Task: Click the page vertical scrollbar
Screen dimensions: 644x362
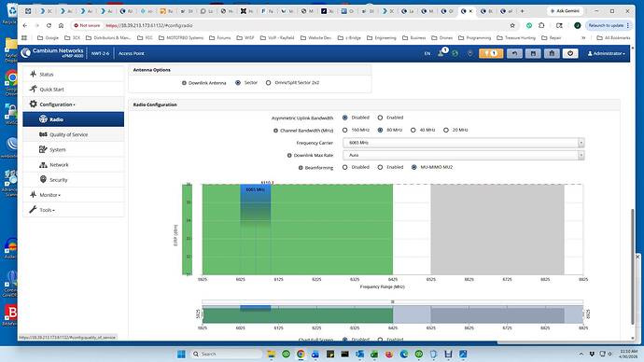Action: (633, 267)
